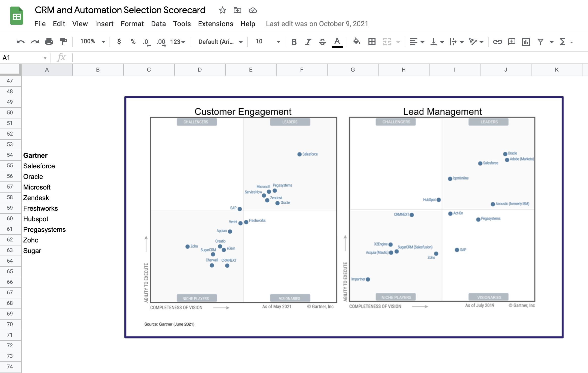Open horizontal align dropdown

(x=417, y=42)
